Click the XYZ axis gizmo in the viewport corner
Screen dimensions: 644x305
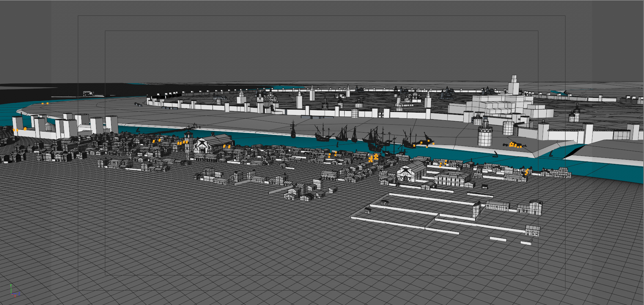(x=15, y=291)
